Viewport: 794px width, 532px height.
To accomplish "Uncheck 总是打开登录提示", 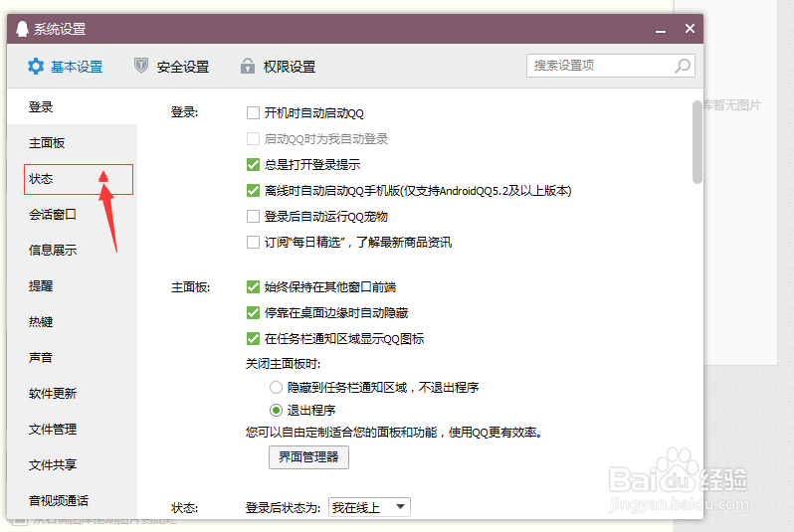I will click(x=253, y=164).
